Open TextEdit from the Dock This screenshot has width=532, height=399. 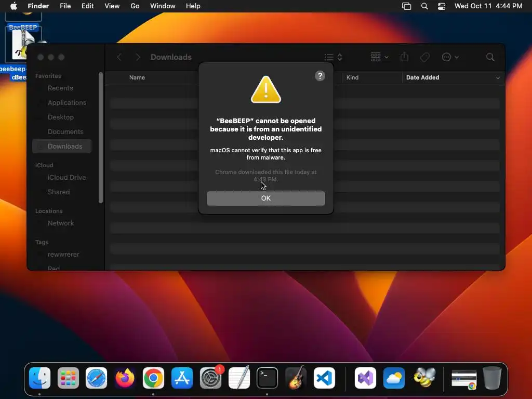239,378
